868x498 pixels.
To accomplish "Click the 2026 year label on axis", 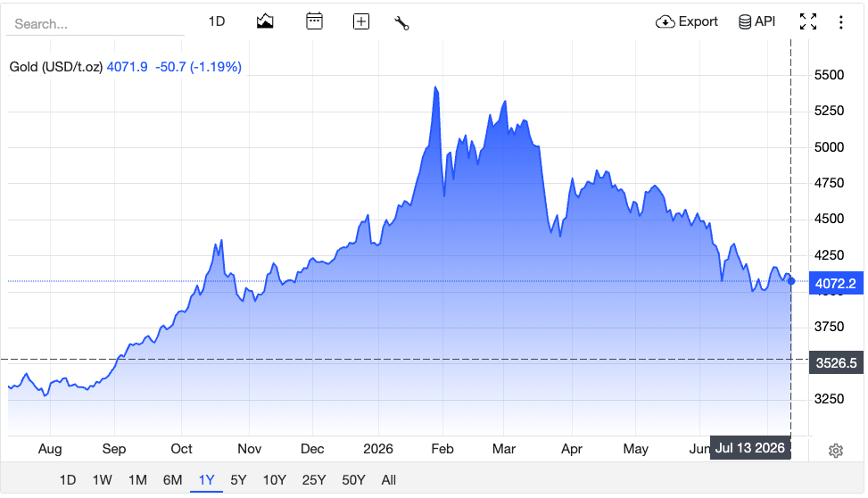I will click(x=378, y=449).
